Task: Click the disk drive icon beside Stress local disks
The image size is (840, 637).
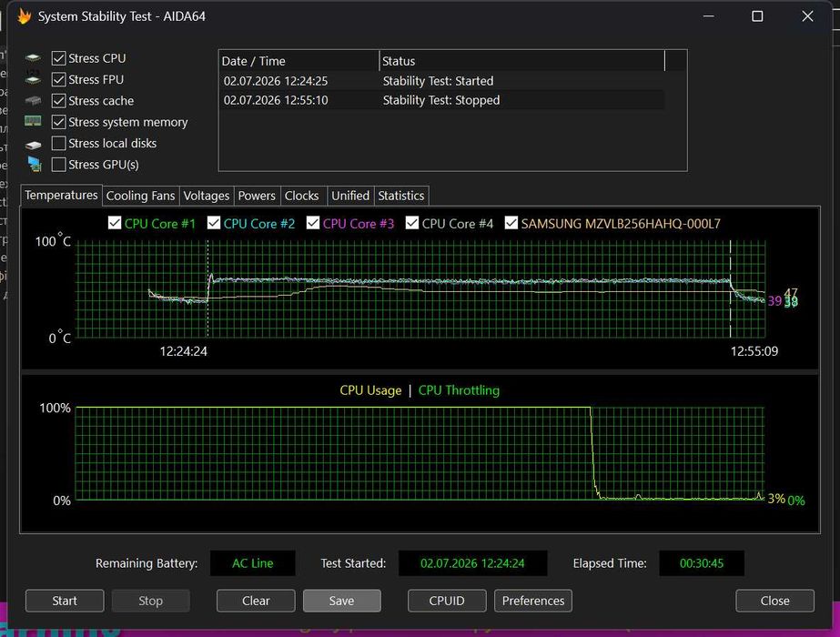Action: (33, 144)
